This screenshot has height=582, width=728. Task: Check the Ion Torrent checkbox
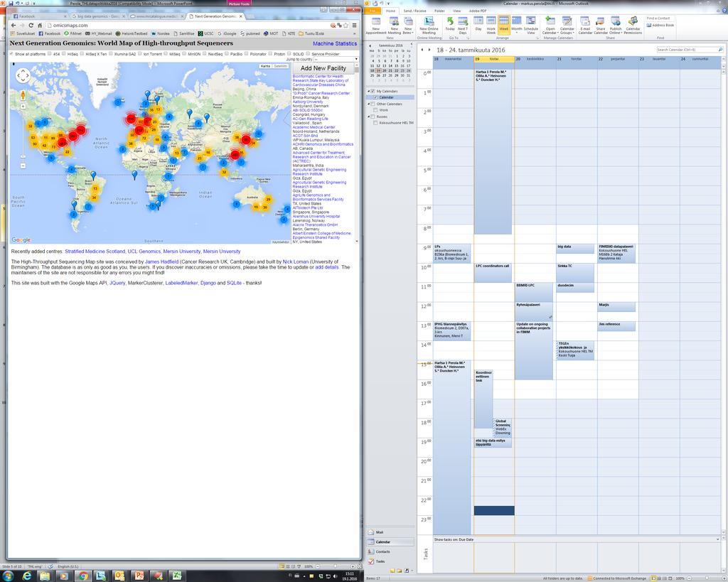pos(140,54)
